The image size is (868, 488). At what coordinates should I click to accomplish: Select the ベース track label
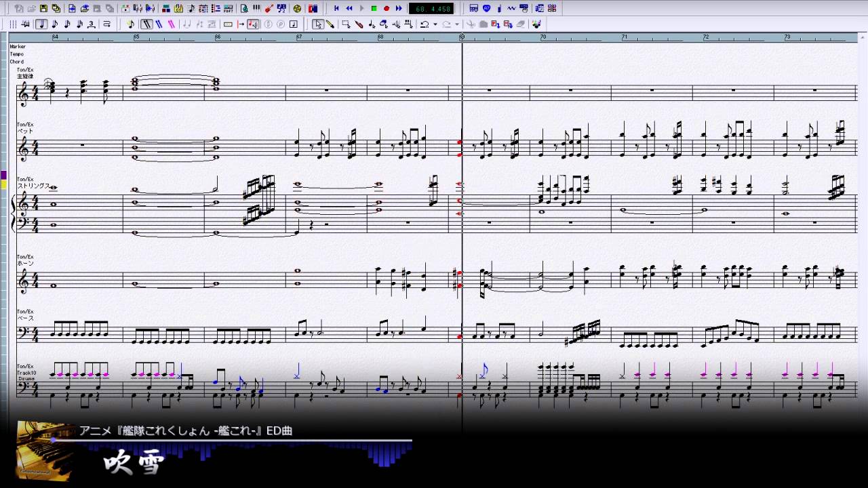coord(25,318)
